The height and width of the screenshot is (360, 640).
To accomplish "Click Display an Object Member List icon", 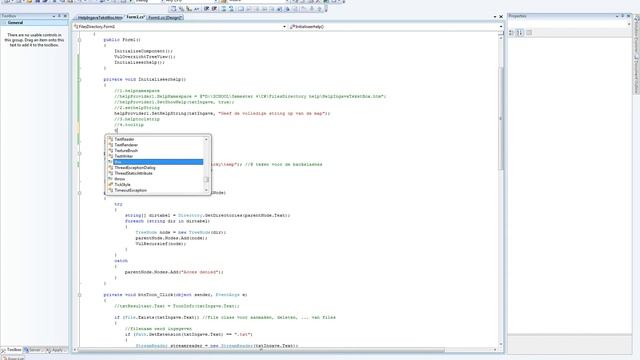I will [x=173, y=9].
